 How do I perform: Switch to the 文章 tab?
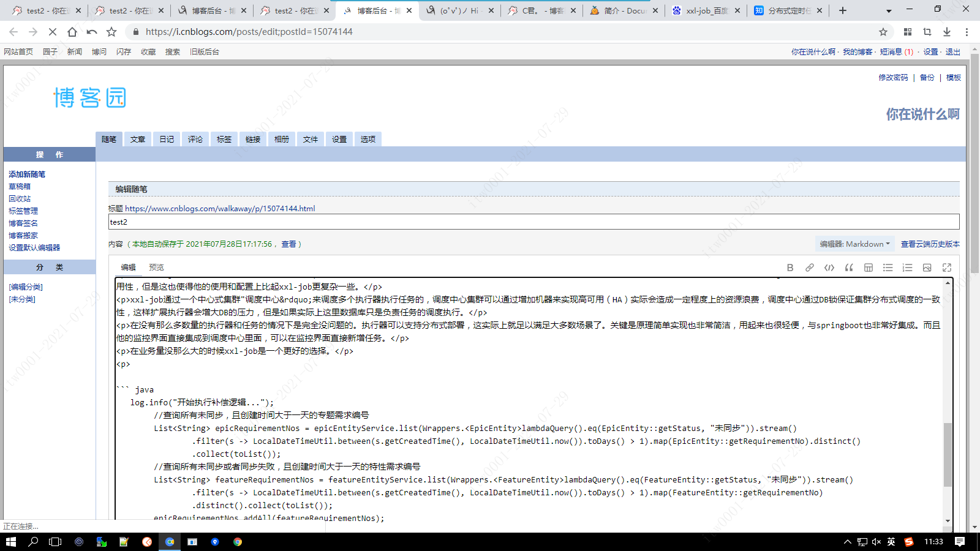pyautogui.click(x=138, y=140)
